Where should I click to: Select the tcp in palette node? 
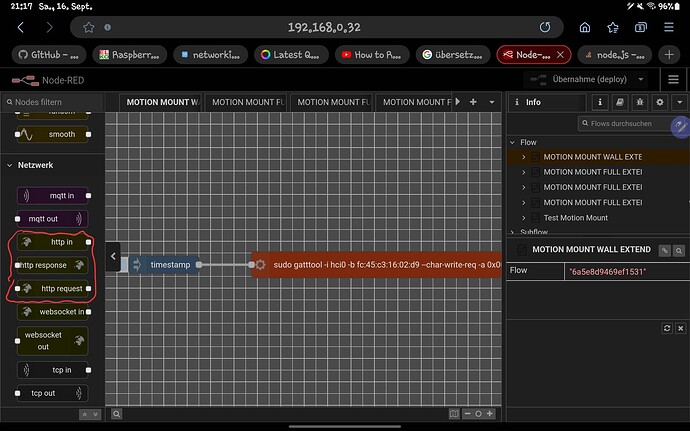pos(53,370)
